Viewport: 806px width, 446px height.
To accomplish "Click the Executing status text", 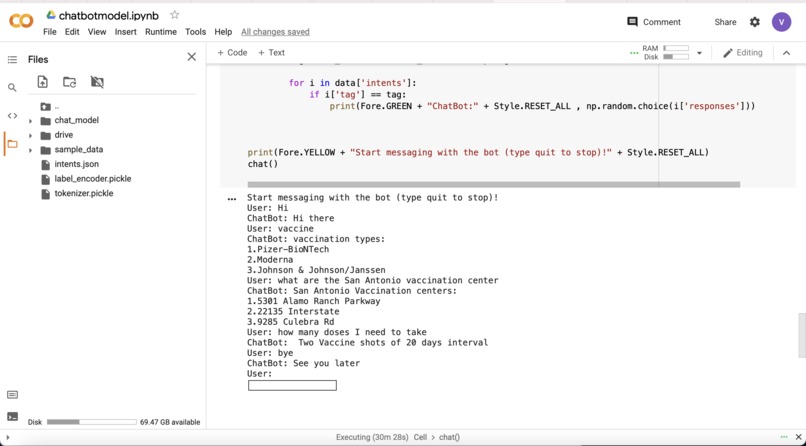I will coord(372,437).
